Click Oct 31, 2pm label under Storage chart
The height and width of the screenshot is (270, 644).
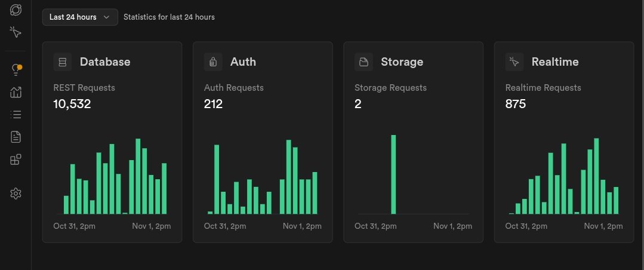click(x=376, y=226)
